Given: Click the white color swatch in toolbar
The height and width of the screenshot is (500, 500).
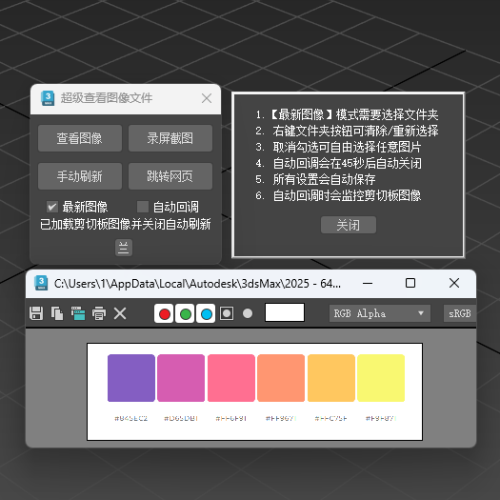Looking at the screenshot, I should click(x=285, y=313).
